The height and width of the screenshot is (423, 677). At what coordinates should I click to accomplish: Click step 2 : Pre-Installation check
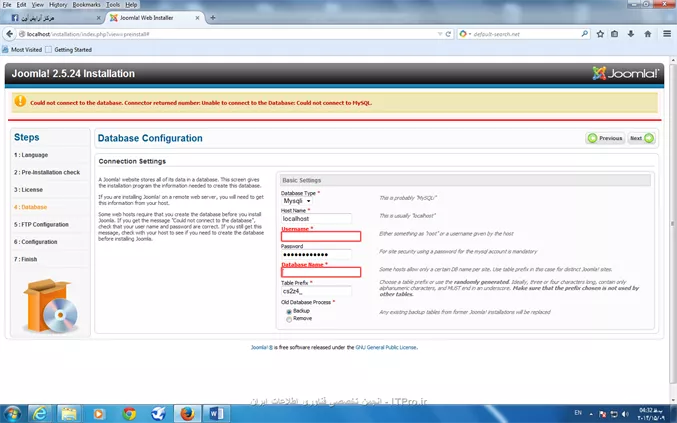tap(47, 172)
